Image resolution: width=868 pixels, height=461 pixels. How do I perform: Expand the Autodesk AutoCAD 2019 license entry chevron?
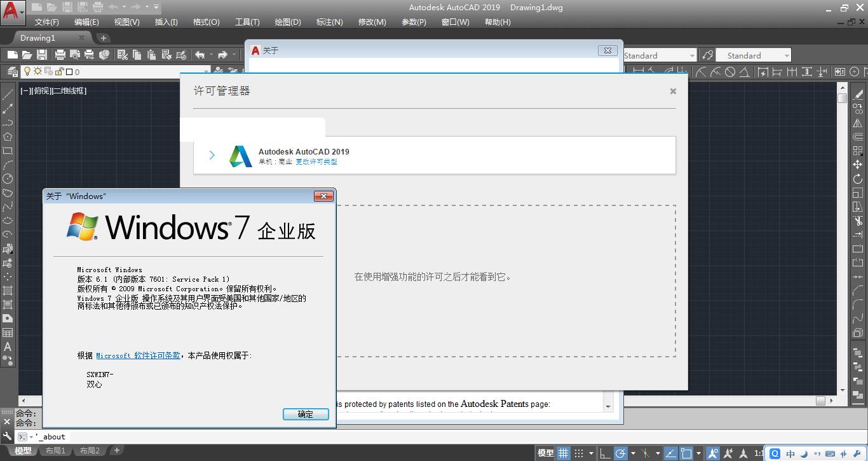pyautogui.click(x=212, y=155)
